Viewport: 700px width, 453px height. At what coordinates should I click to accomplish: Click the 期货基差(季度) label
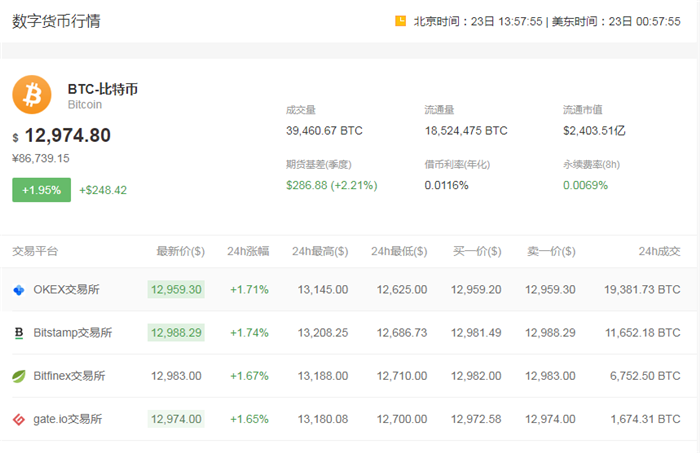click(319, 165)
